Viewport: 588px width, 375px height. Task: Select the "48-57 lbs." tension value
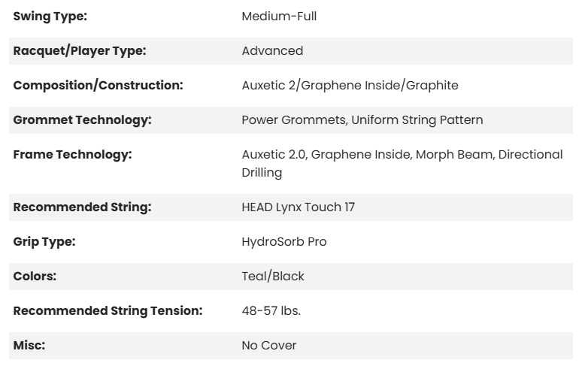(271, 311)
